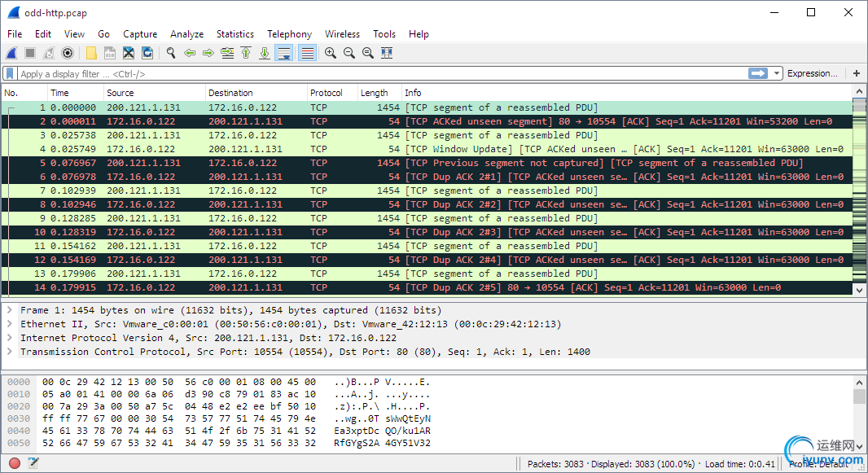Click the zoom in icon in toolbar
868x473 pixels.
[x=331, y=53]
